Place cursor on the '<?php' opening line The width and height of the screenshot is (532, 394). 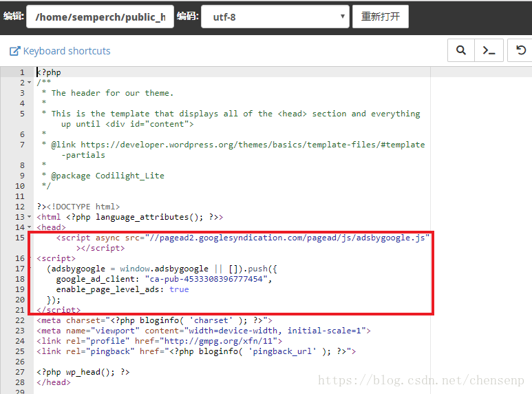[x=49, y=72]
